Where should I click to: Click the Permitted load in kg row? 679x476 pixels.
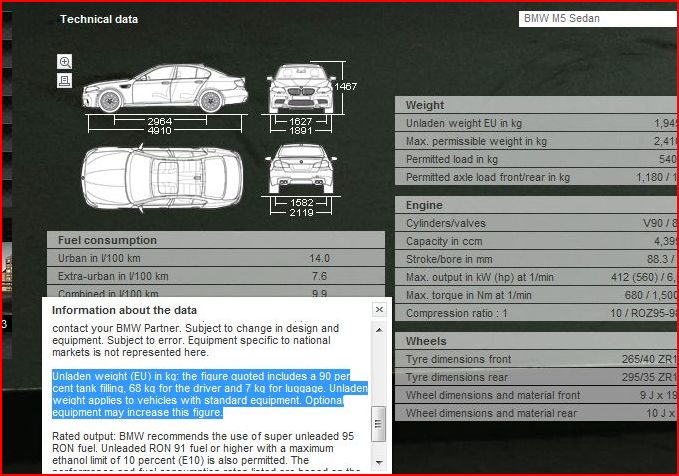[x=537, y=159]
